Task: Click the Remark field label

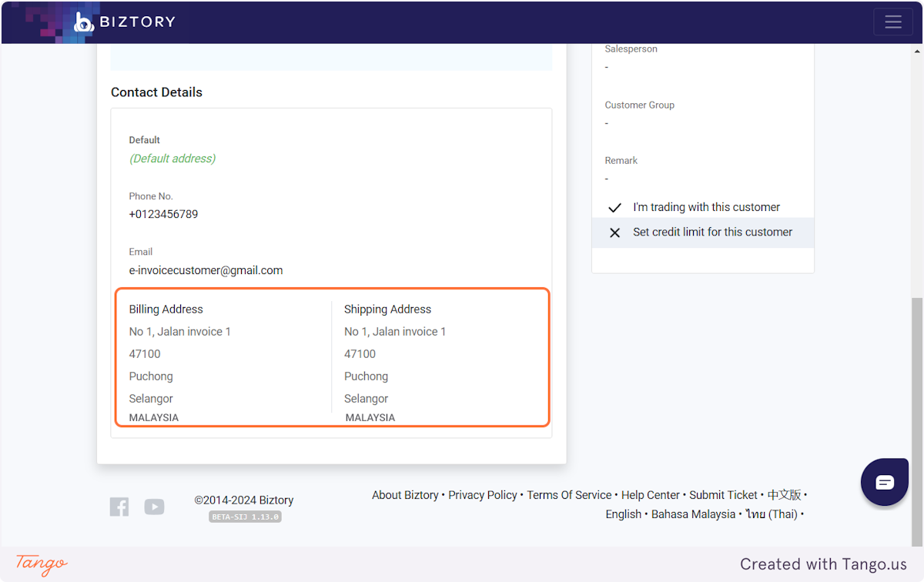Action: (x=621, y=161)
